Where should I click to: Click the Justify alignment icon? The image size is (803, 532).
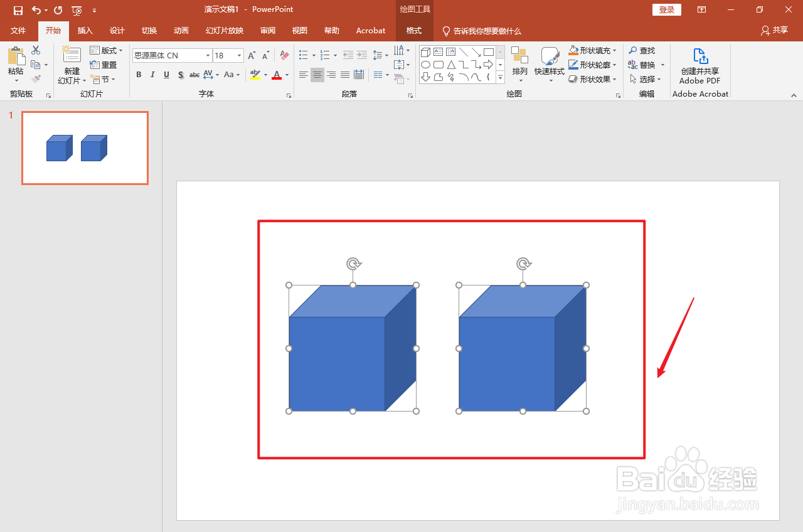pos(345,75)
